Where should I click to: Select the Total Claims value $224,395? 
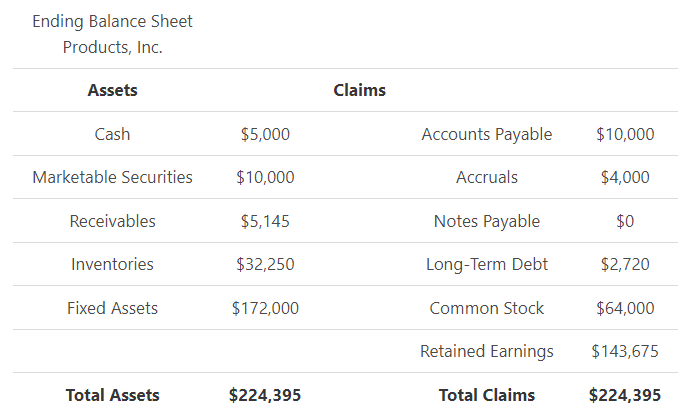(625, 395)
